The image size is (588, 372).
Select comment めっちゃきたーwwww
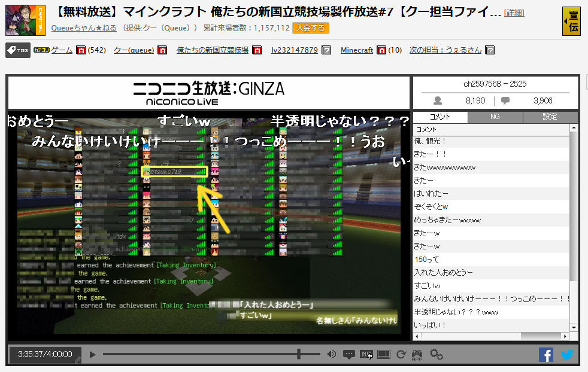[491, 220]
